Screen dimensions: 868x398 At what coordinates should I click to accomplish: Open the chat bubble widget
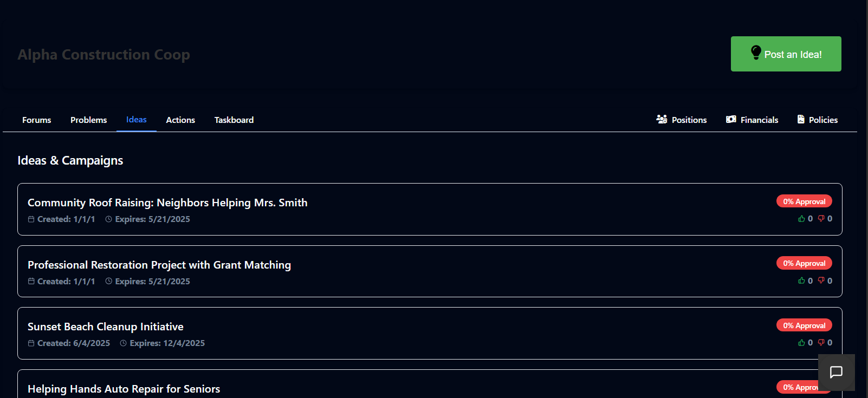pos(836,372)
